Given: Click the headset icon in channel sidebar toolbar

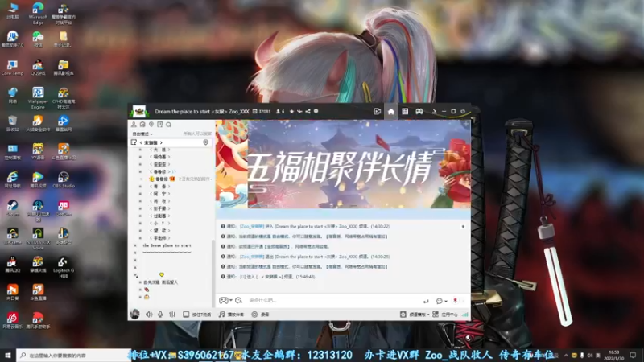Looking at the screenshot, I should [142, 125].
